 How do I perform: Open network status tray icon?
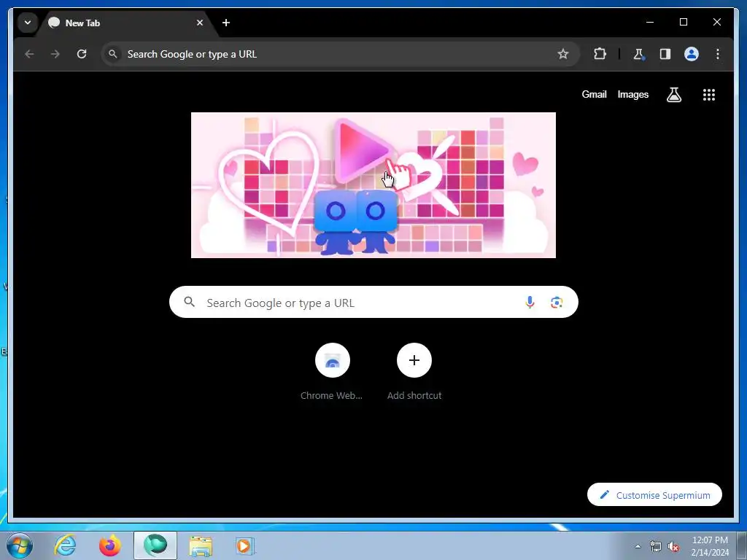click(655, 546)
